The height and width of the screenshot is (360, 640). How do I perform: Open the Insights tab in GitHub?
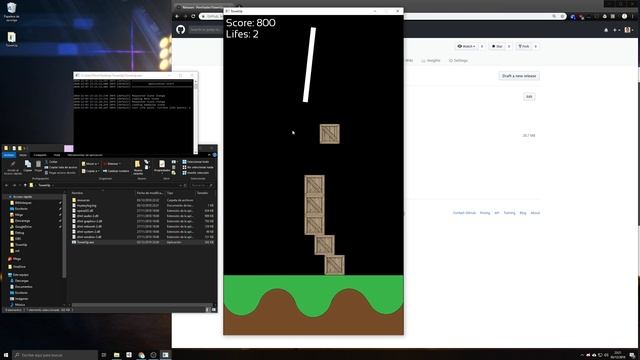431,60
